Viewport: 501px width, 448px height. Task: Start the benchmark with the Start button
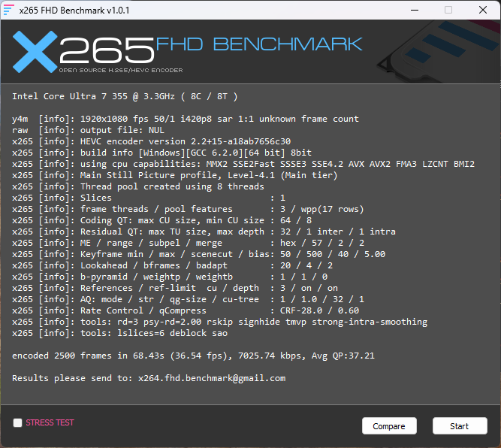point(459,426)
